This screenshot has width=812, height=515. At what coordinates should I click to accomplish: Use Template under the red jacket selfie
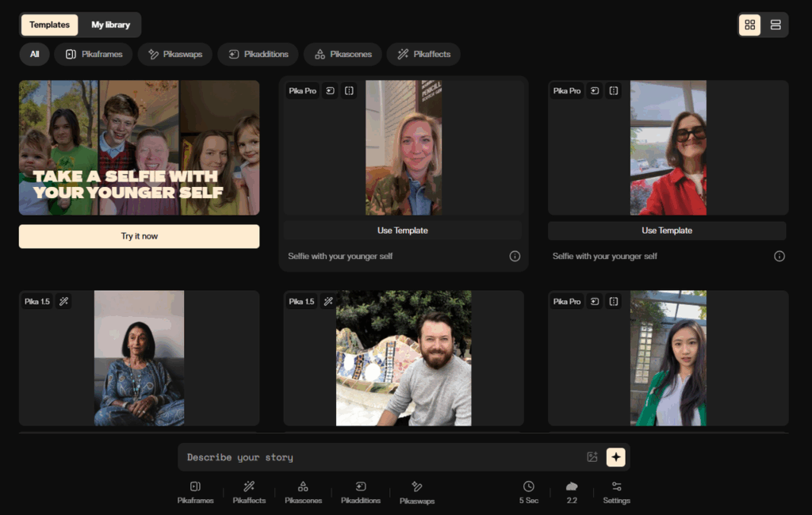(x=667, y=231)
